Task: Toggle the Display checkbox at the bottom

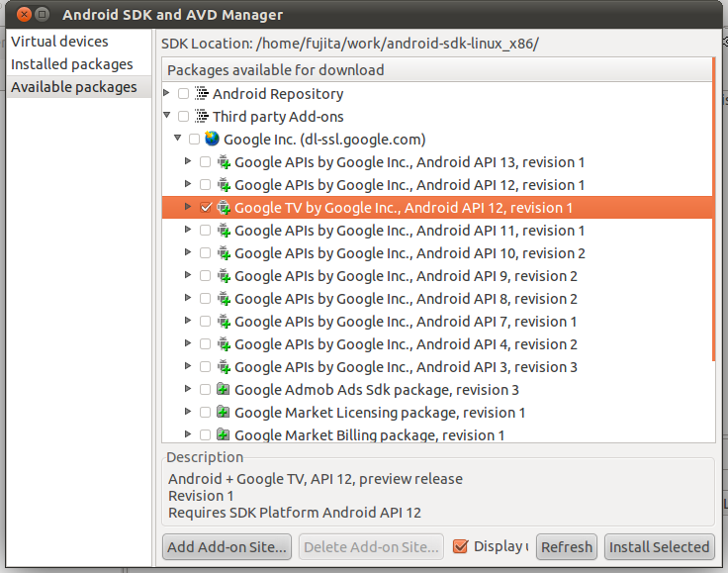Action: (460, 546)
